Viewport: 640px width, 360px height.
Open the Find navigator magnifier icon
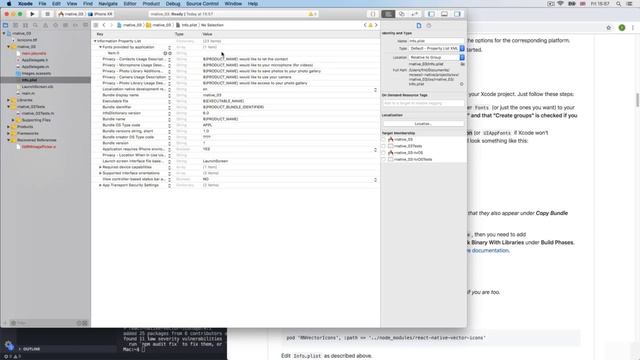click(x=36, y=25)
